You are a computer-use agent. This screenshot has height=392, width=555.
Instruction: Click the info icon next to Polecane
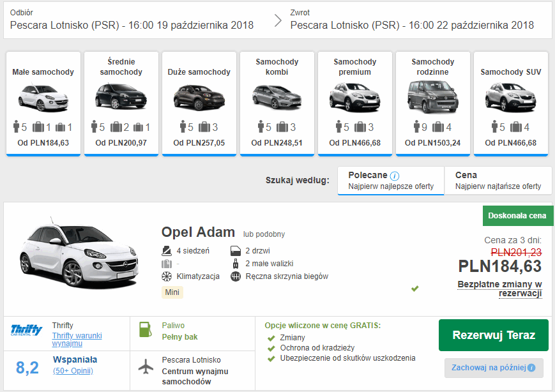[394, 176]
